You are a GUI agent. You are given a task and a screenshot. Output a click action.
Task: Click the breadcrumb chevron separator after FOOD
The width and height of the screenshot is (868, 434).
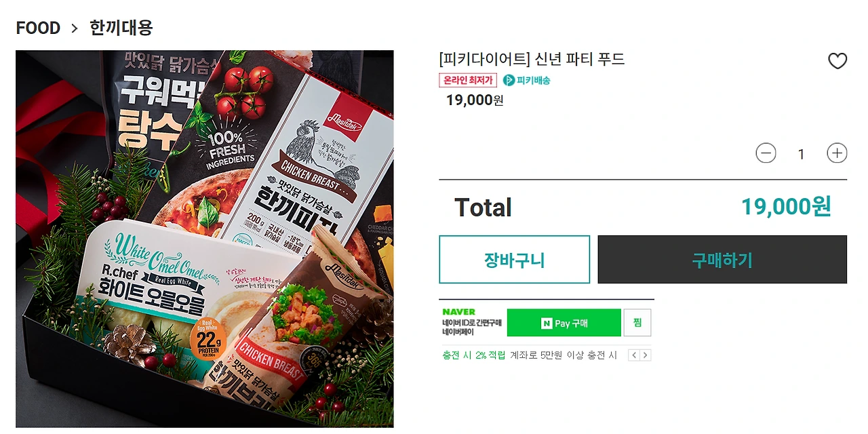pos(75,28)
